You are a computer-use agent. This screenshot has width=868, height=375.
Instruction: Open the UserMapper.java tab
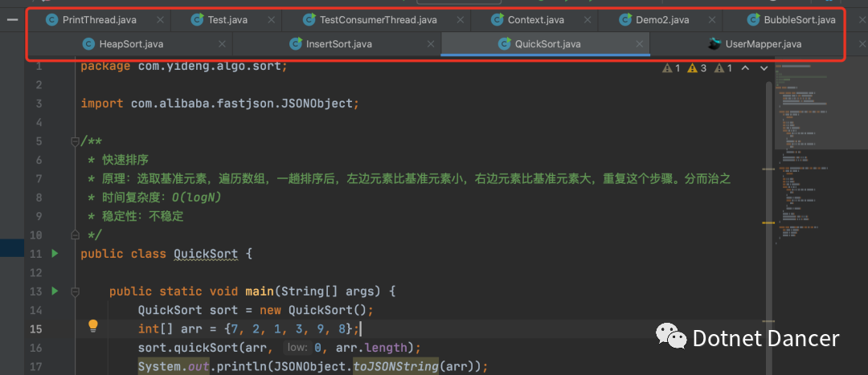[764, 43]
